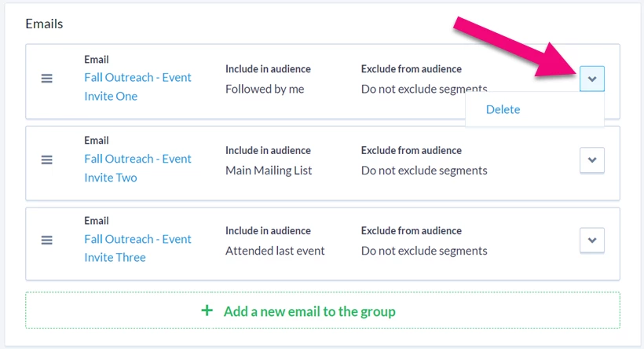Image resolution: width=644 pixels, height=349 pixels.
Task: Choose Delete from the open dropdown menu
Action: [x=503, y=109]
